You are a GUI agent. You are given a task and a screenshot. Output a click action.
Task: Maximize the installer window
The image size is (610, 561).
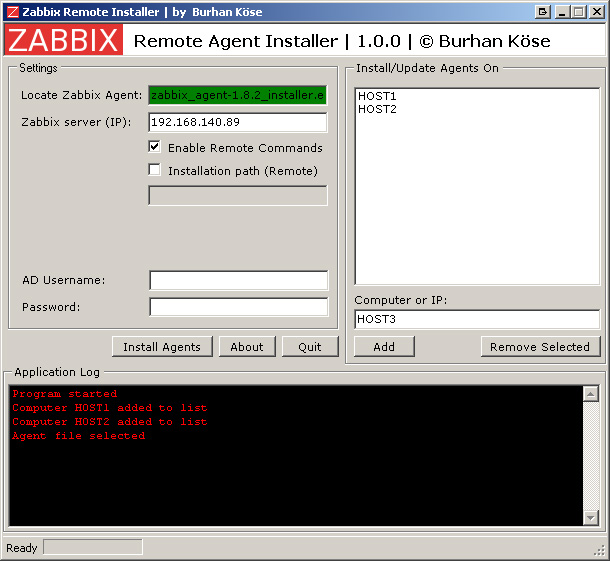(x=578, y=12)
